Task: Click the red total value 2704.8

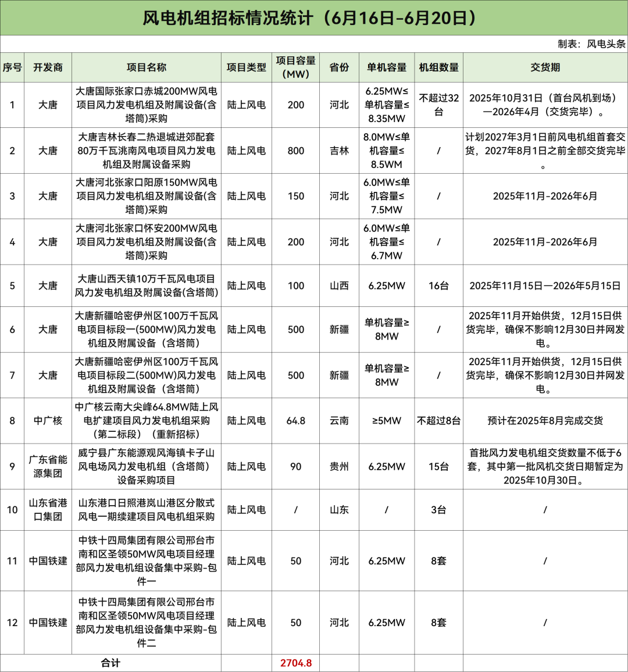Action: tap(296, 663)
